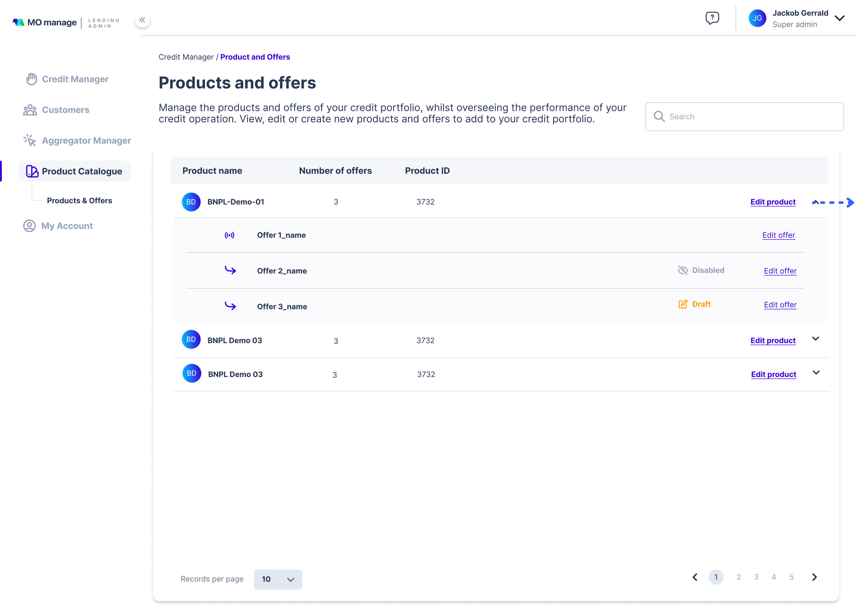Click the Disabled eye-slash status on Offer 2_name
This screenshot has height=616, width=856.
point(701,270)
